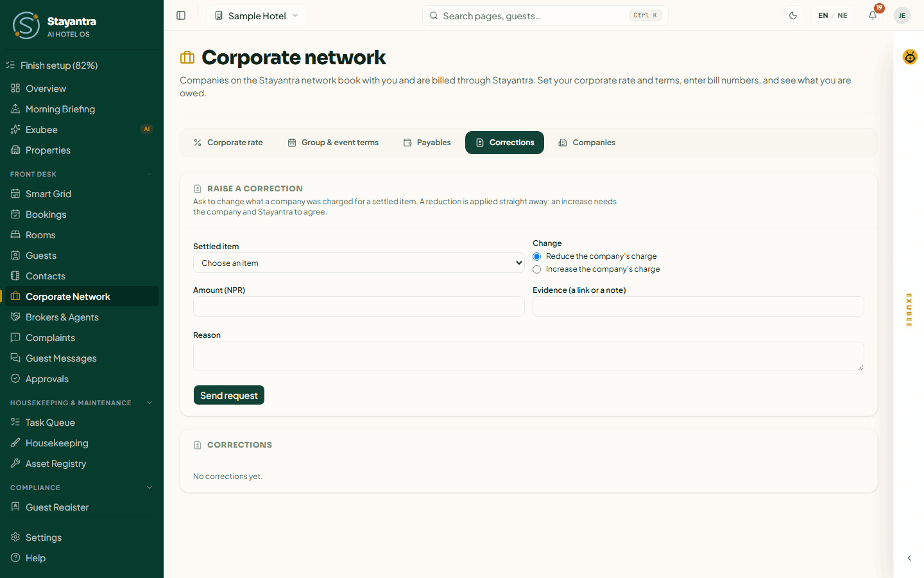Open Approvals page

pyautogui.click(x=81, y=379)
